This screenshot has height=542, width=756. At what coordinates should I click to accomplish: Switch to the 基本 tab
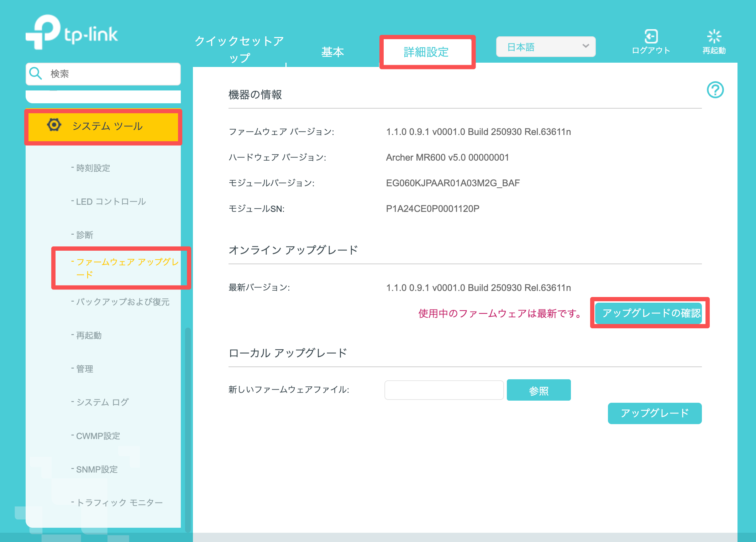click(x=332, y=52)
